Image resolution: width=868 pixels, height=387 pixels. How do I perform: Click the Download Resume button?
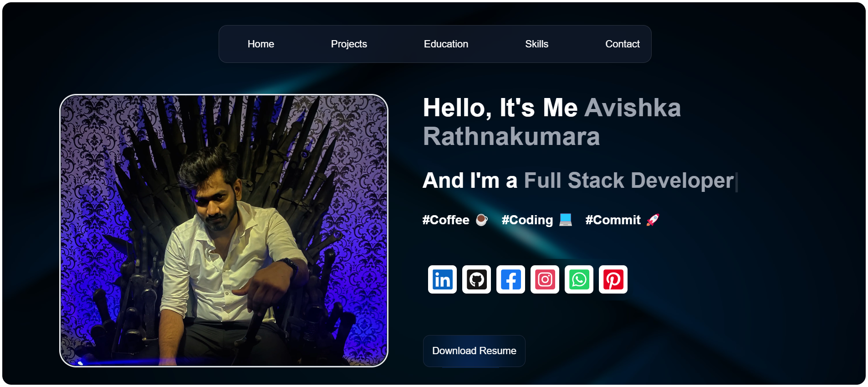tap(474, 351)
